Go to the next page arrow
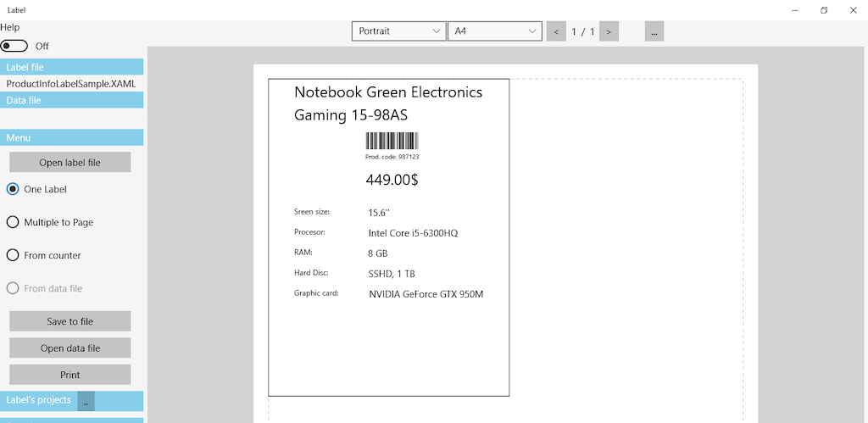 point(609,31)
